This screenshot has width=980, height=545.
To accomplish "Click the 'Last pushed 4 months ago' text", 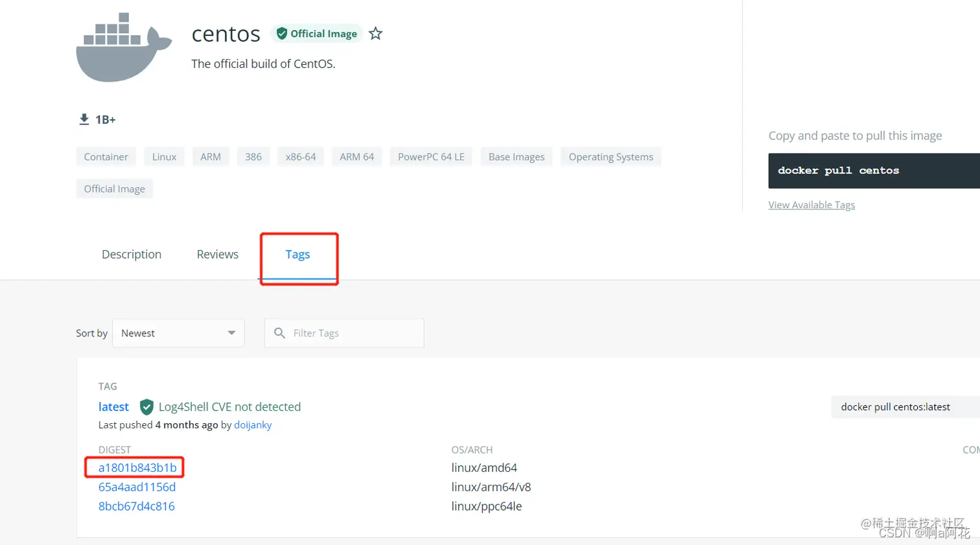I will (x=158, y=425).
